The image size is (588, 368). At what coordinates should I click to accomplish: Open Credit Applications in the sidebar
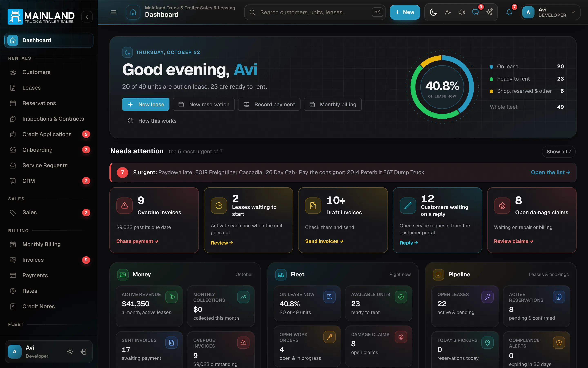pyautogui.click(x=49, y=134)
